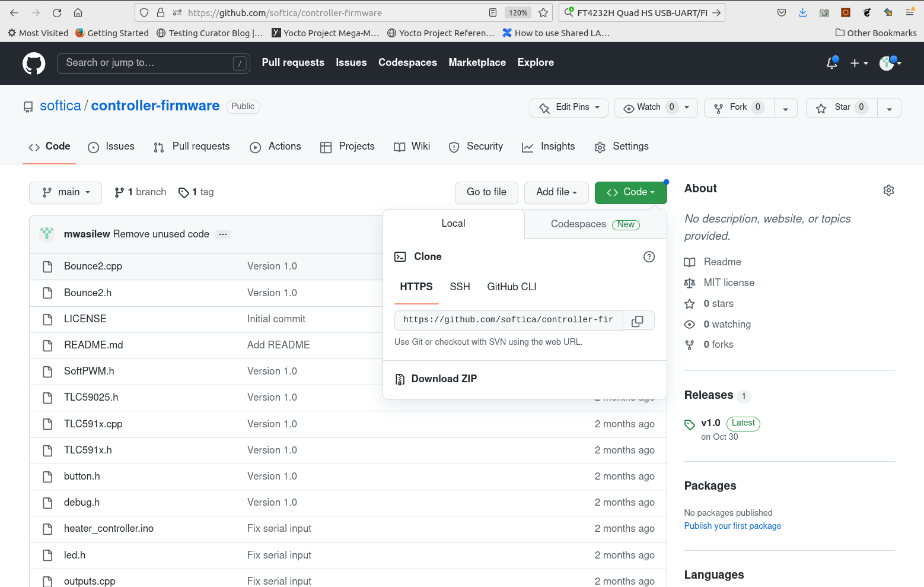Open the notifications bell

[831, 63]
